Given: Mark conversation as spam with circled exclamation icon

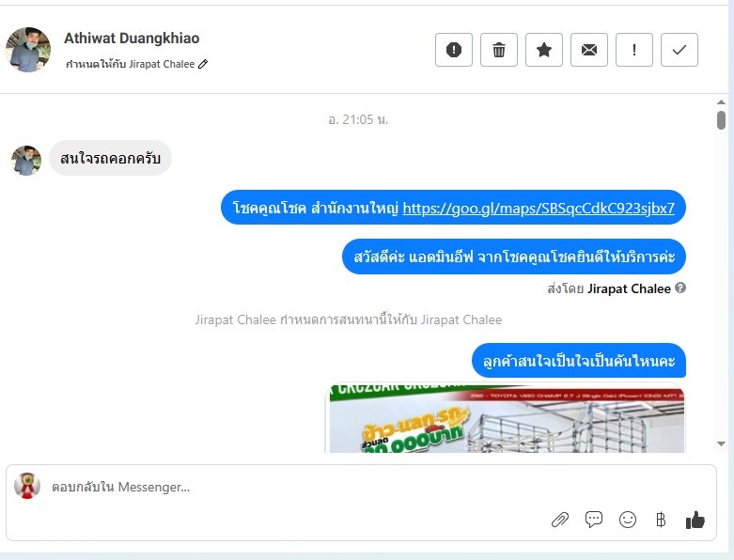Looking at the screenshot, I should click(x=454, y=50).
